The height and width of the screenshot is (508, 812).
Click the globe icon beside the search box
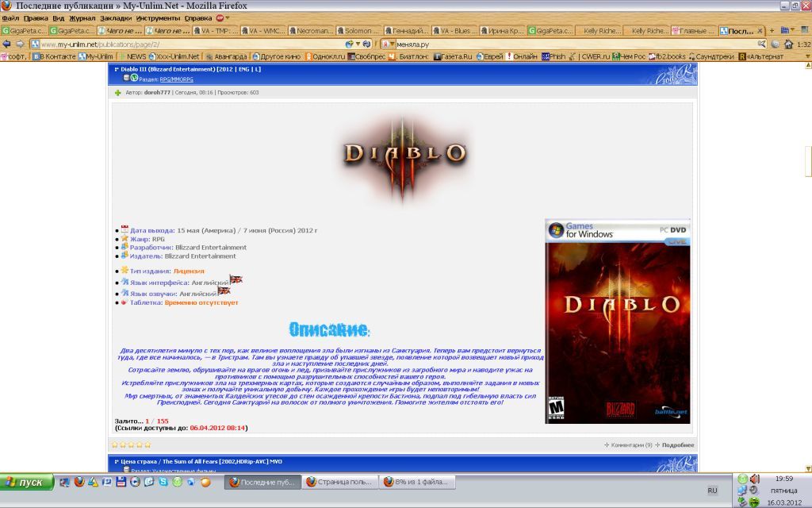click(776, 44)
